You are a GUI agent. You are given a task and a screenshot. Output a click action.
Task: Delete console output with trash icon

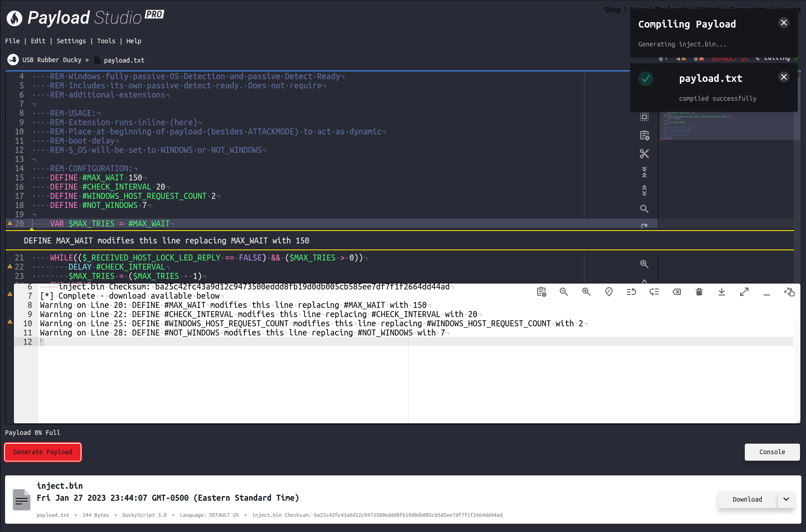pyautogui.click(x=699, y=292)
